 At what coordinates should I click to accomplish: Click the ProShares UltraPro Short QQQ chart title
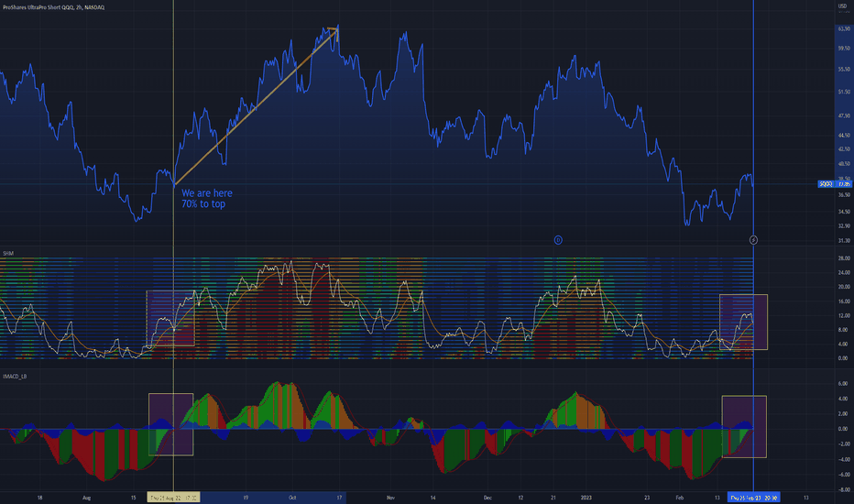click(x=53, y=7)
